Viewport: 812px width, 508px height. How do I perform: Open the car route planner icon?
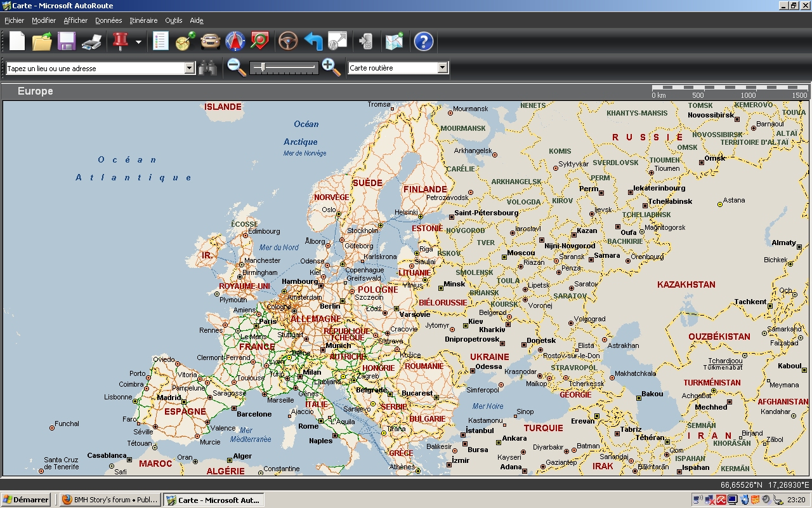point(211,42)
